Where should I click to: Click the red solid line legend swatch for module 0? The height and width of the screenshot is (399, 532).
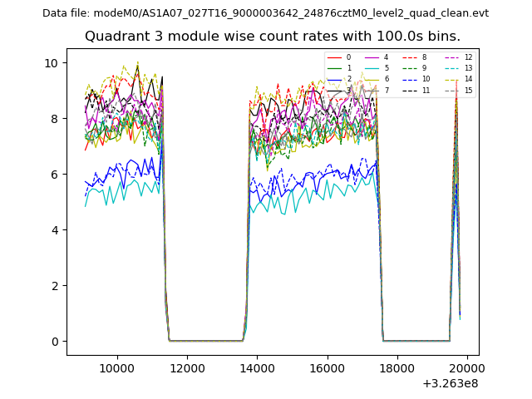pyautogui.click(x=333, y=57)
